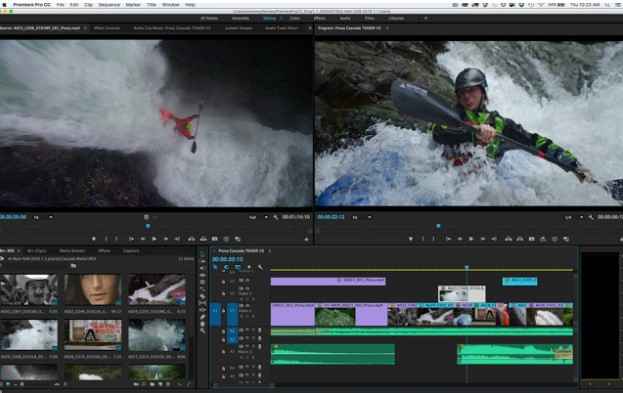The image size is (623, 393).
Task: Select the Hand tool
Action: tap(203, 323)
